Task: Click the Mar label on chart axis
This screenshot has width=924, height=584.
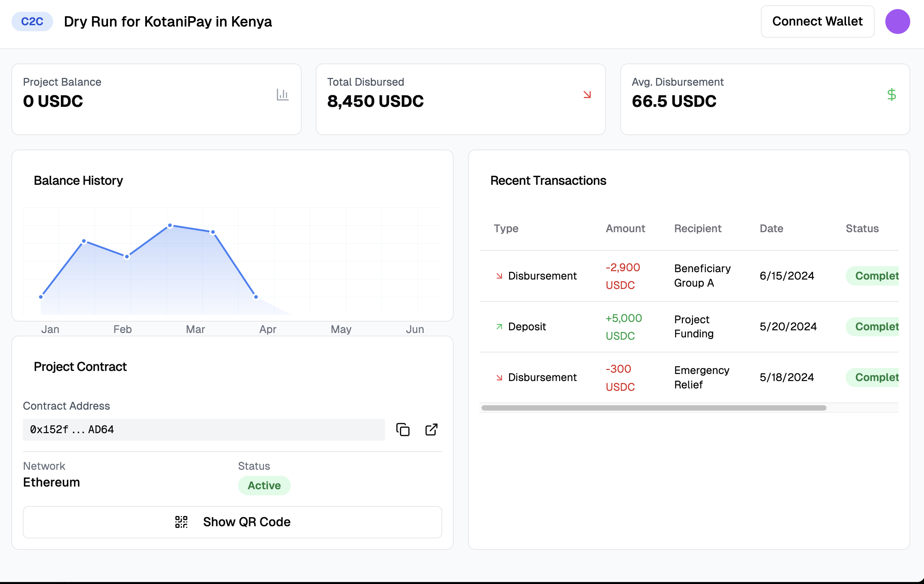Action: 195,329
